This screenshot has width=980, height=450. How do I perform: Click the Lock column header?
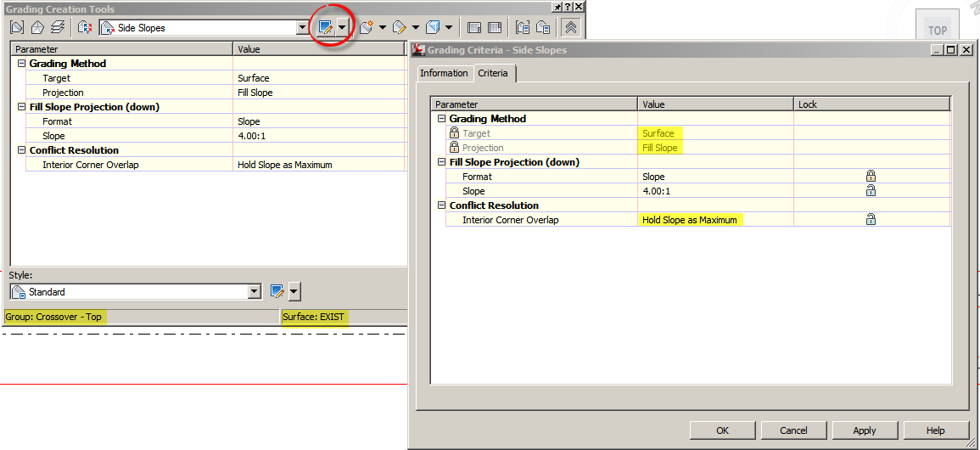pyautogui.click(x=872, y=104)
